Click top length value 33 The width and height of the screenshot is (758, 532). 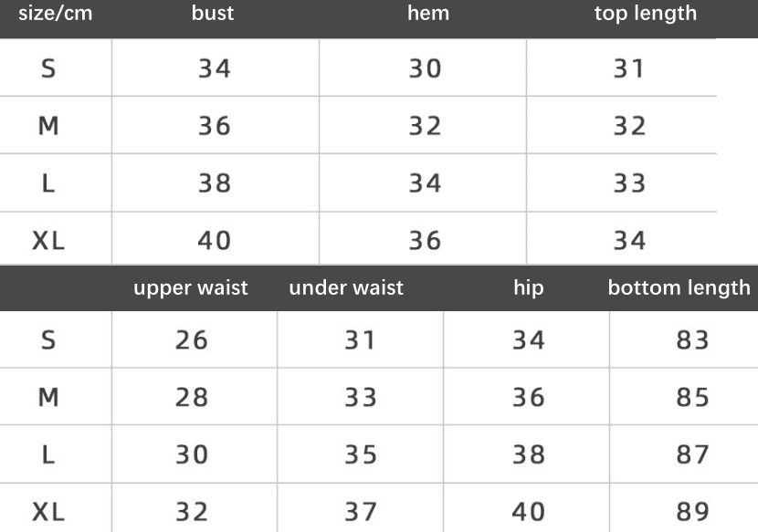point(629,183)
